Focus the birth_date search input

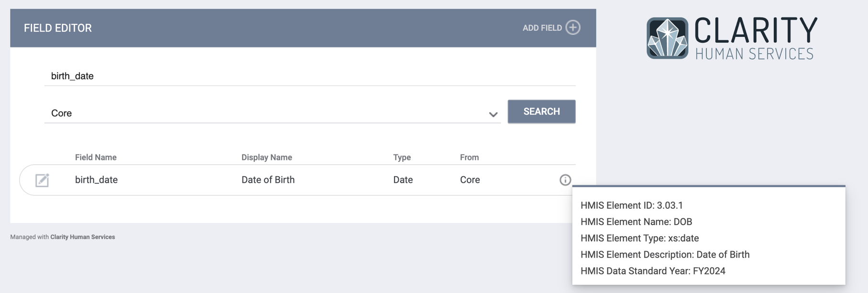pos(310,76)
